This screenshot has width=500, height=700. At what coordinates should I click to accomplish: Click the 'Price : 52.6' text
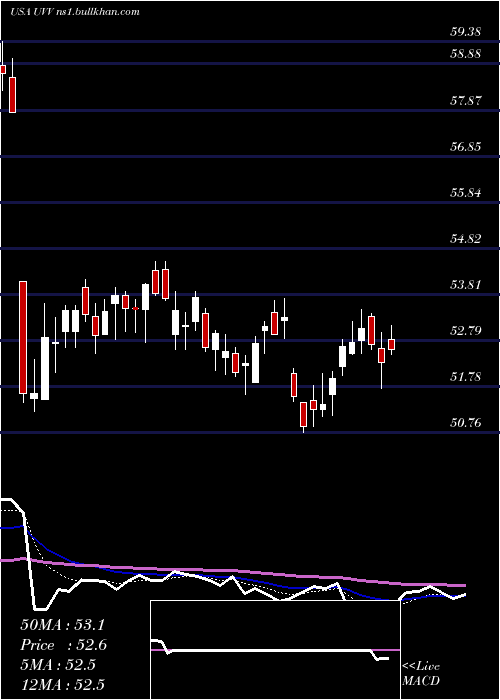(x=63, y=645)
